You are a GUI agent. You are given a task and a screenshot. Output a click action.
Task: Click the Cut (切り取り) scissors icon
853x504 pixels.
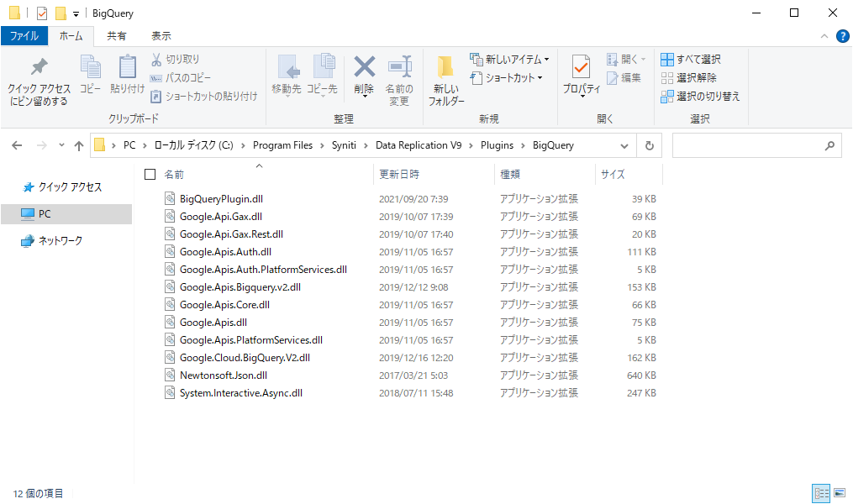point(156,60)
